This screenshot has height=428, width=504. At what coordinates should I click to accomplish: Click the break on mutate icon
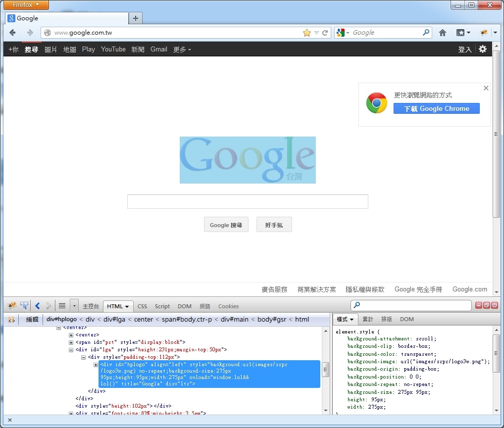(11, 320)
